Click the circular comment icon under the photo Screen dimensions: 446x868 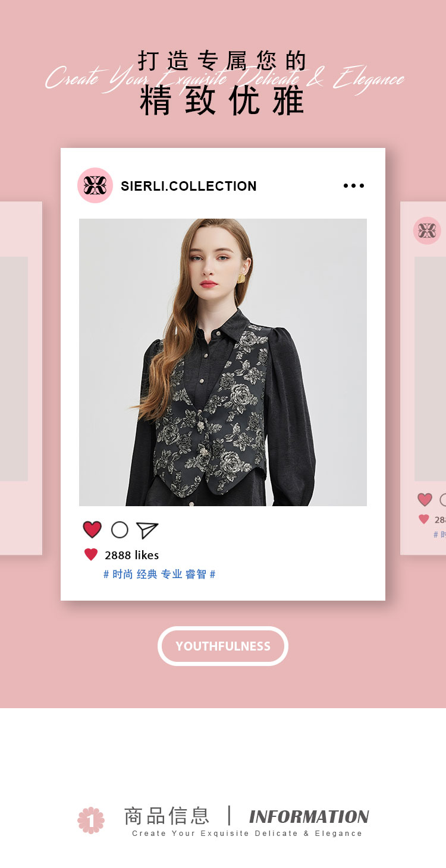[120, 529]
